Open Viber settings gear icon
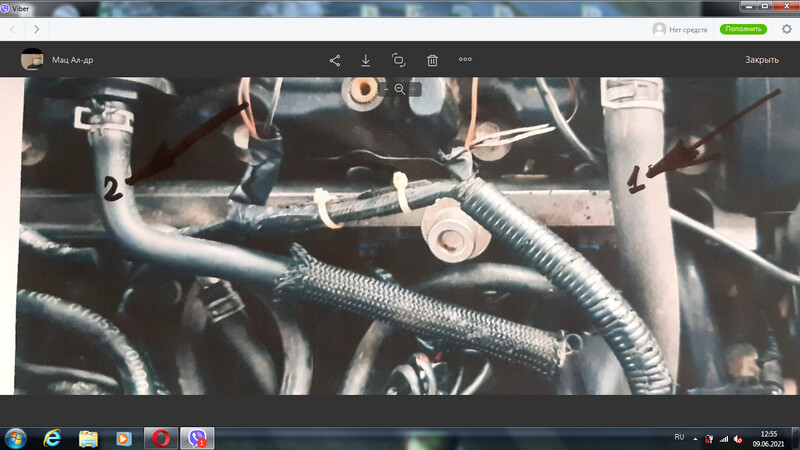Viewport: 800px width, 450px height. (x=786, y=30)
